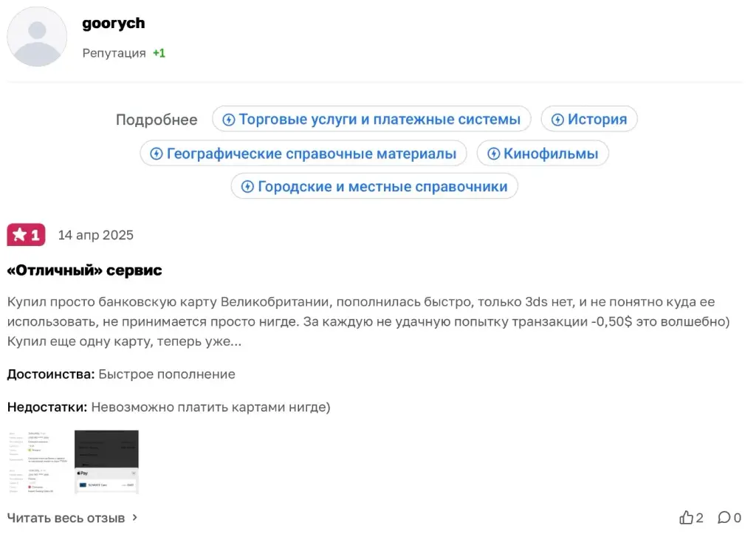Click the review body text paragraph

point(368,321)
